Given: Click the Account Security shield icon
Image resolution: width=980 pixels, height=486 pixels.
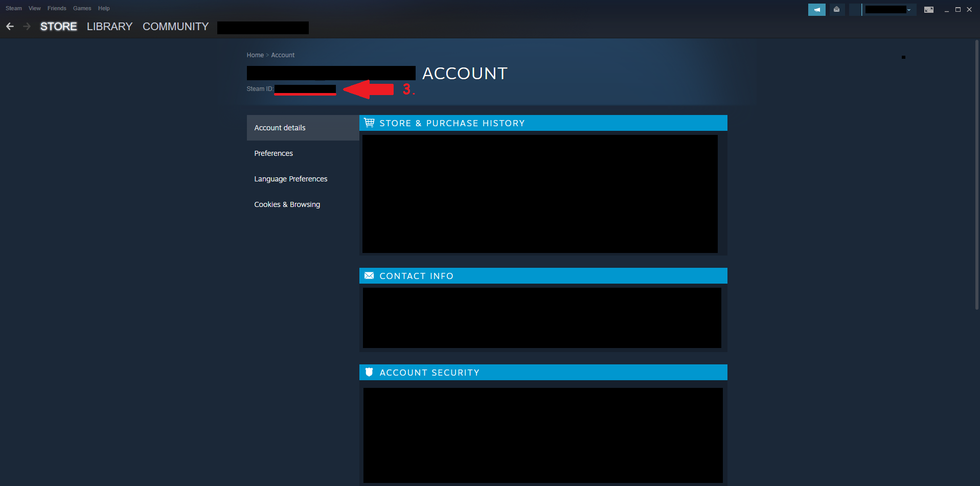Looking at the screenshot, I should coord(369,372).
